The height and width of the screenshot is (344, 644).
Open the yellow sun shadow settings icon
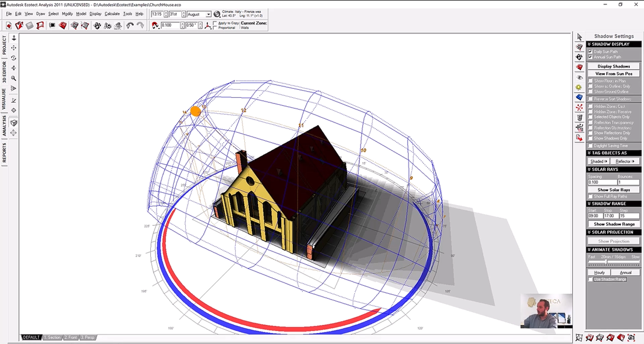click(x=579, y=88)
